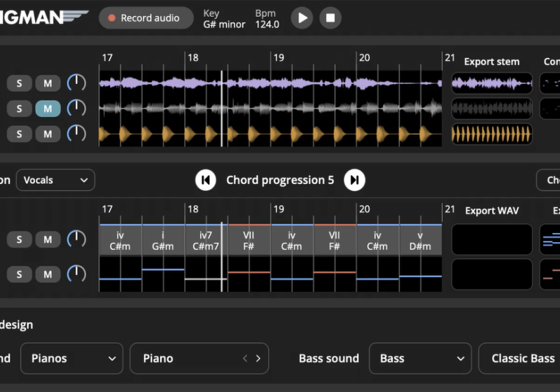
Task: Select the VII F# chord in bar 18
Action: (x=248, y=241)
